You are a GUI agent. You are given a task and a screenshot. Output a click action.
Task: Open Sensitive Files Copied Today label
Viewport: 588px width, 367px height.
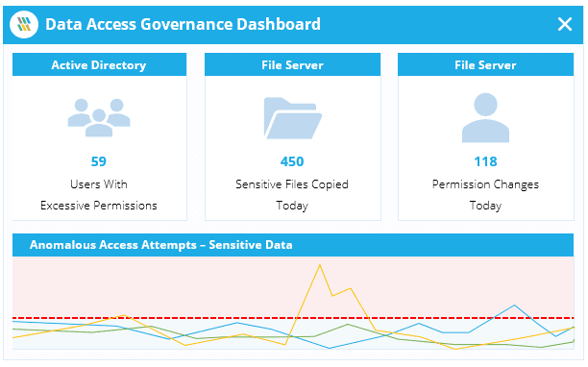click(x=292, y=195)
